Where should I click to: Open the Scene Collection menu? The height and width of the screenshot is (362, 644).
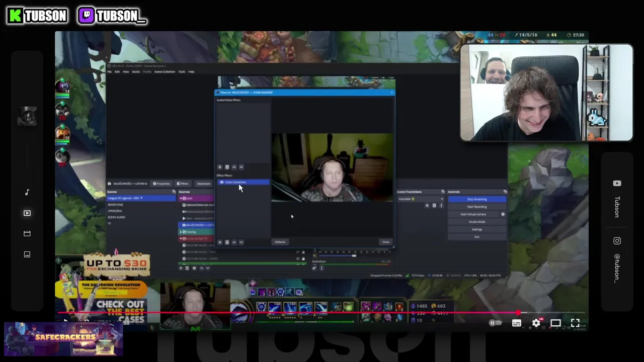(165, 71)
